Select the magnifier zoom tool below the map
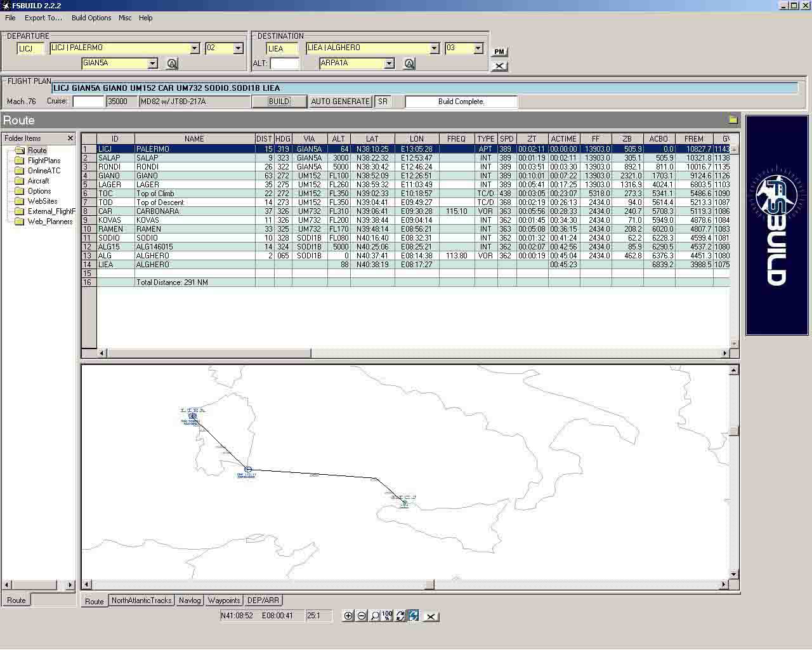 tap(374, 616)
